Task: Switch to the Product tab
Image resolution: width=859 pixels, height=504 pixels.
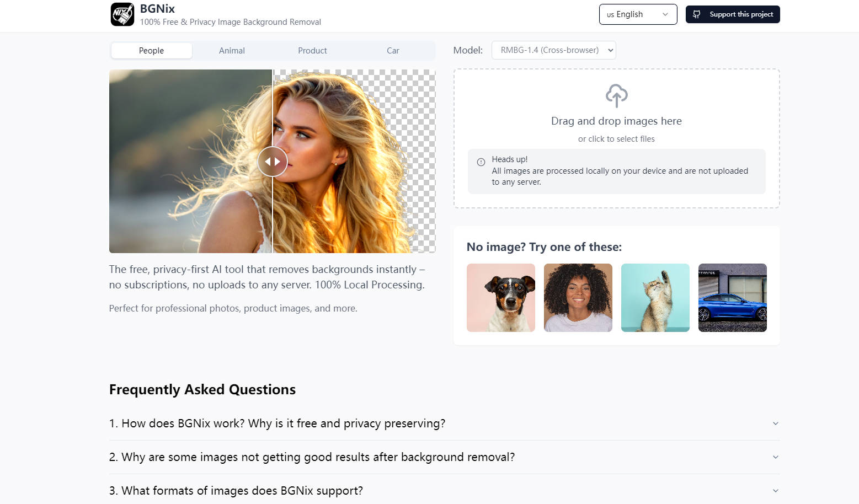Action: click(x=312, y=51)
